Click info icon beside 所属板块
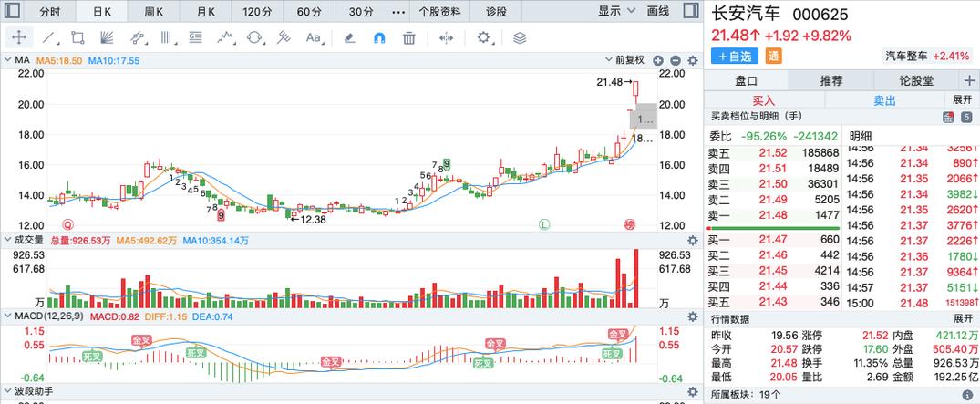This screenshot has width=980, height=404. pos(967,395)
